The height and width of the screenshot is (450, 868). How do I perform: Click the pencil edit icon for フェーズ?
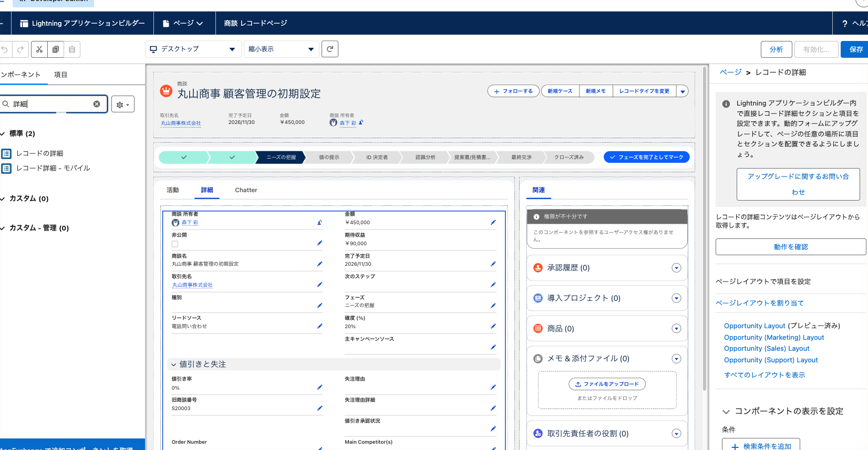coord(493,306)
